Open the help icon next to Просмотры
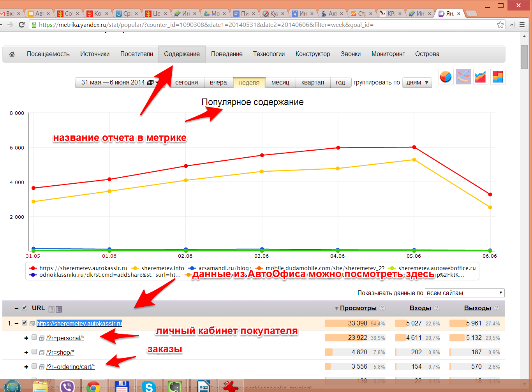Image resolution: width=532 pixels, height=392 pixels. [382, 308]
